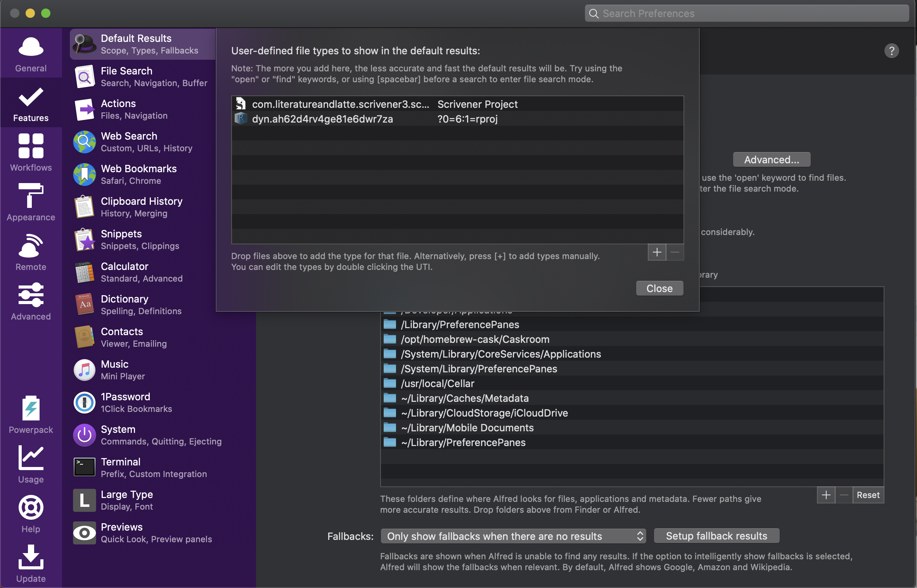Add a search scope folder
The width and height of the screenshot is (917, 588).
pyautogui.click(x=826, y=495)
